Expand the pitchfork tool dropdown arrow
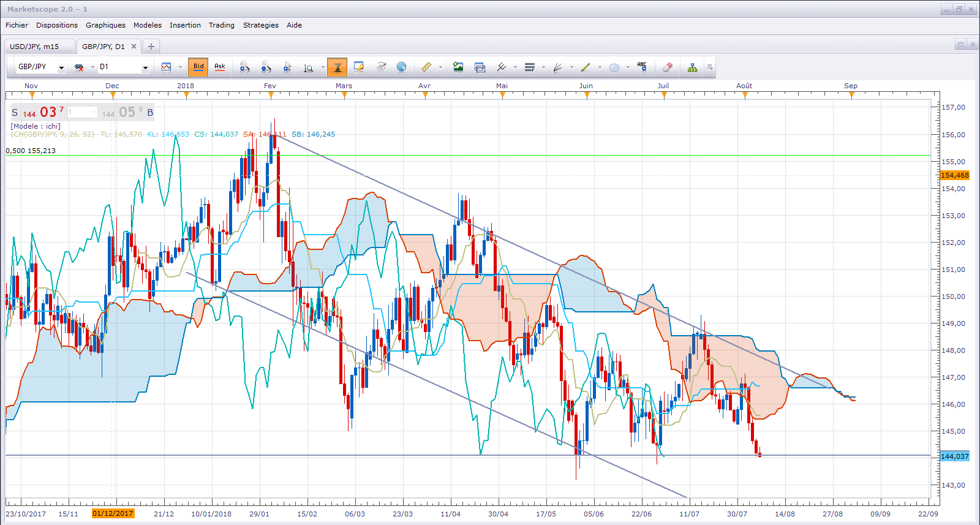This screenshot has width=980, height=525. click(515, 67)
